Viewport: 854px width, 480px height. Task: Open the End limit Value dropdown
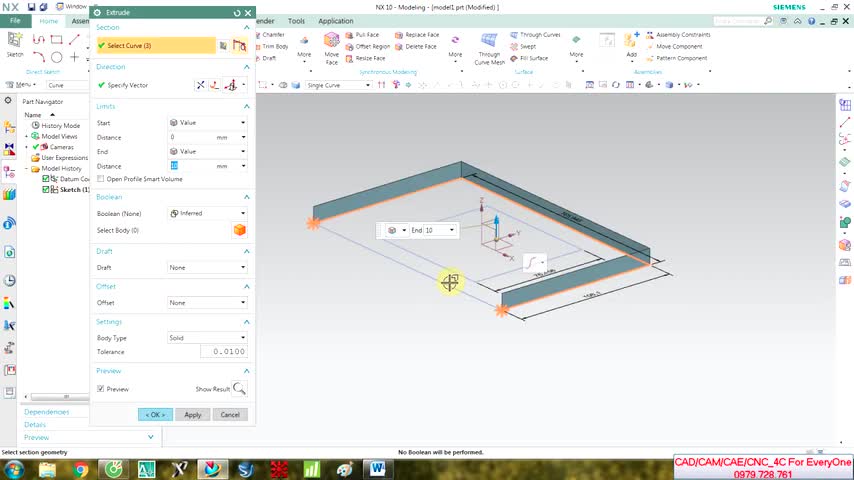click(x=208, y=151)
